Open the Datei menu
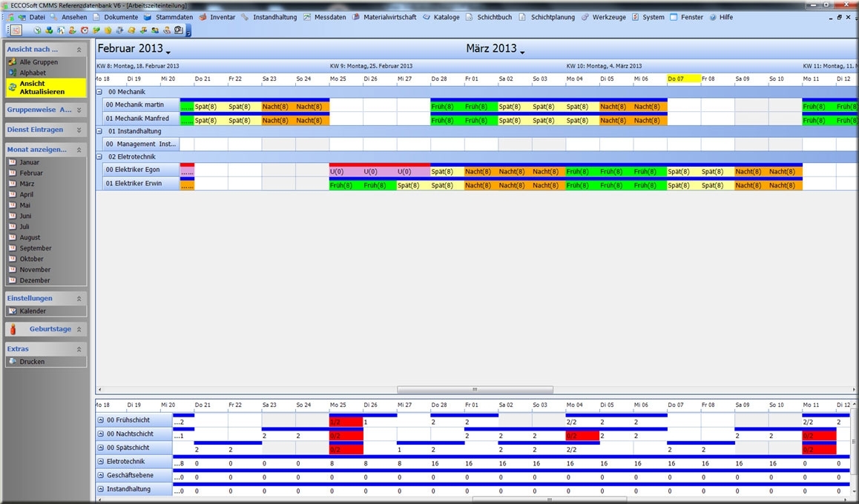 [x=37, y=17]
